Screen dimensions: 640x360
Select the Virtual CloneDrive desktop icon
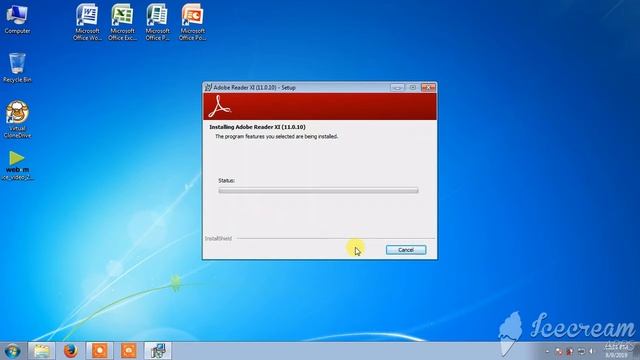pyautogui.click(x=17, y=119)
